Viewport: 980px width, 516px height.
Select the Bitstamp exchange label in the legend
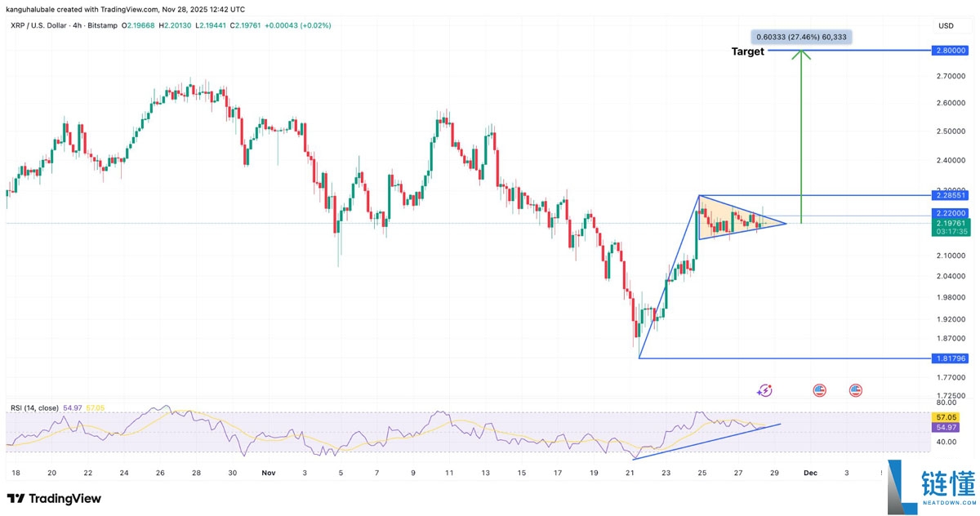[x=102, y=25]
